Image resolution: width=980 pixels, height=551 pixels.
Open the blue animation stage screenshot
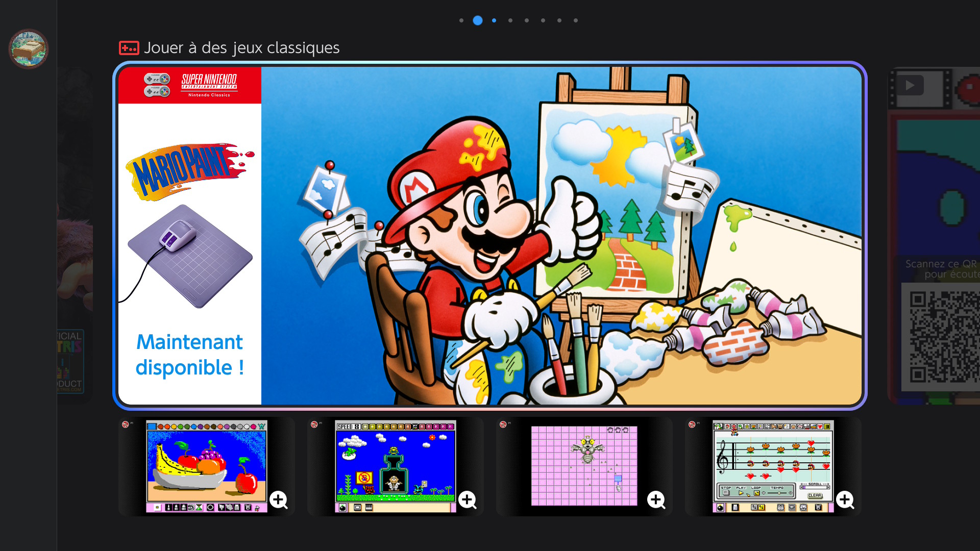(396, 466)
